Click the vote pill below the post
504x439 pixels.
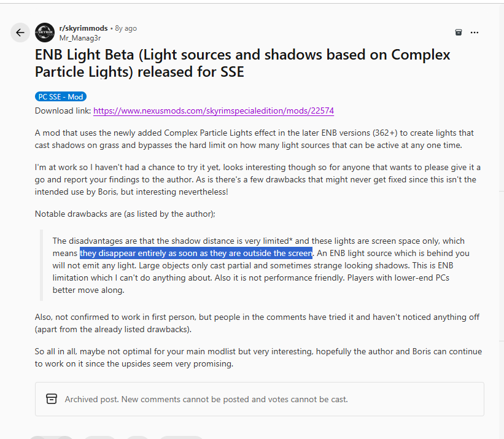(x=52, y=437)
